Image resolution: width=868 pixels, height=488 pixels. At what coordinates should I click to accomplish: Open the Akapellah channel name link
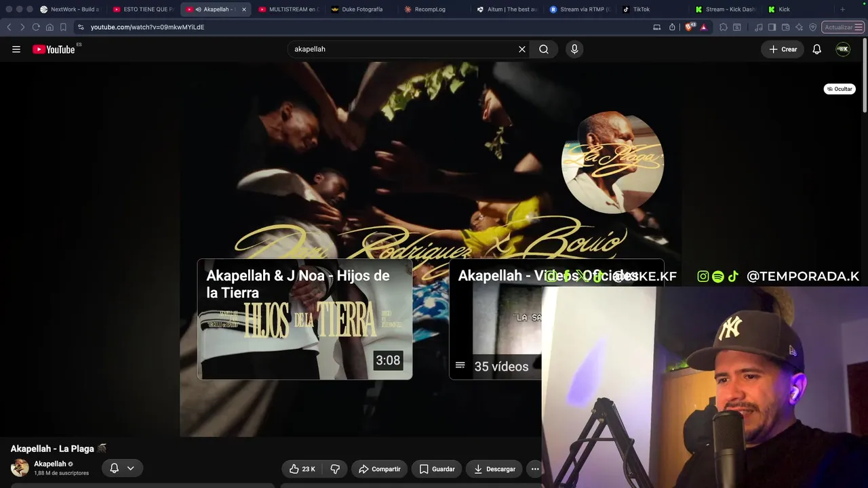pyautogui.click(x=50, y=464)
